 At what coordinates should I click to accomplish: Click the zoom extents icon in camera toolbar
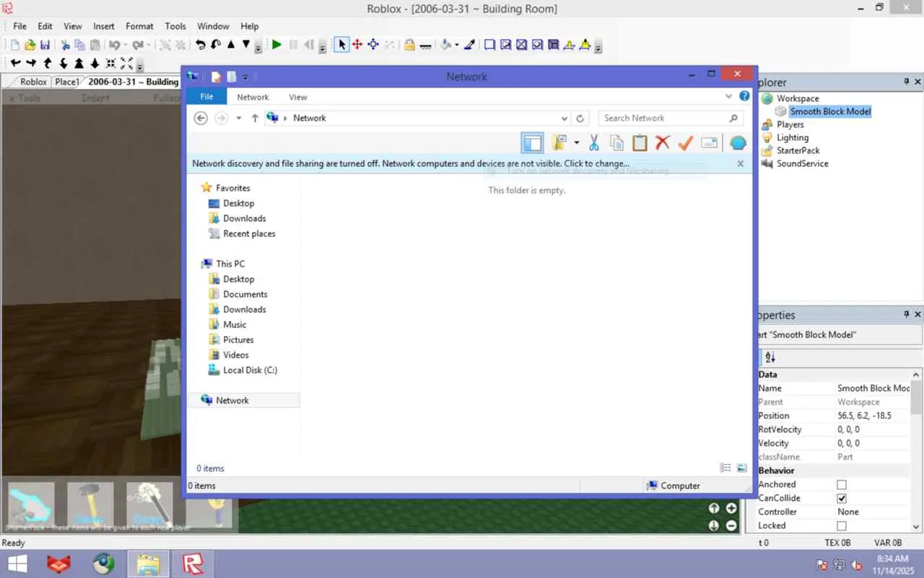126,63
